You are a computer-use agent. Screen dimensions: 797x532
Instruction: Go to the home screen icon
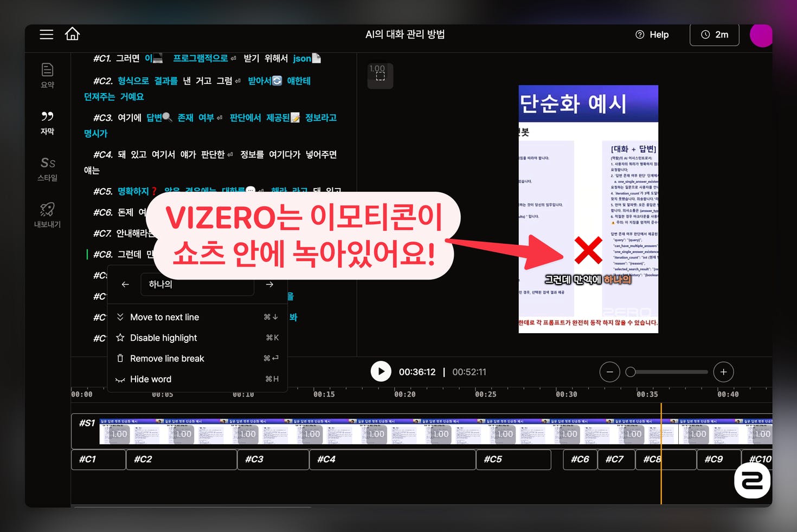point(72,34)
